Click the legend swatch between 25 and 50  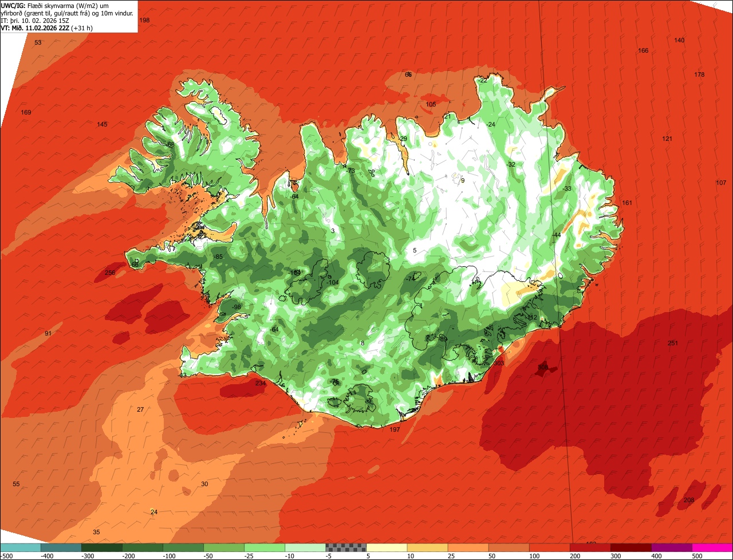coord(468,547)
